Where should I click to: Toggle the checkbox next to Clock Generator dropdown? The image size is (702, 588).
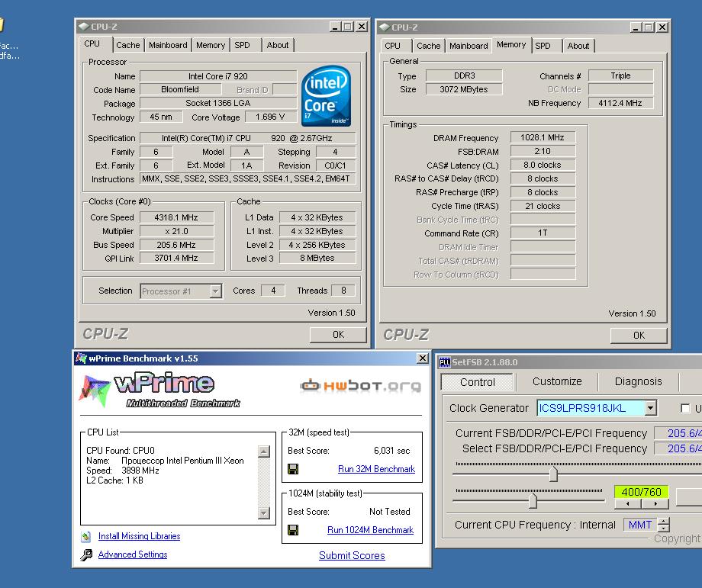(x=685, y=408)
